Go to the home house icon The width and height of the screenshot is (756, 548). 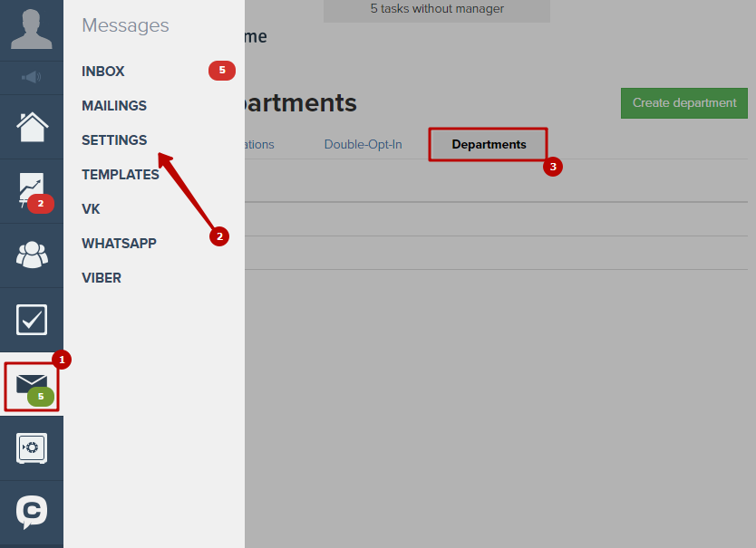32,127
